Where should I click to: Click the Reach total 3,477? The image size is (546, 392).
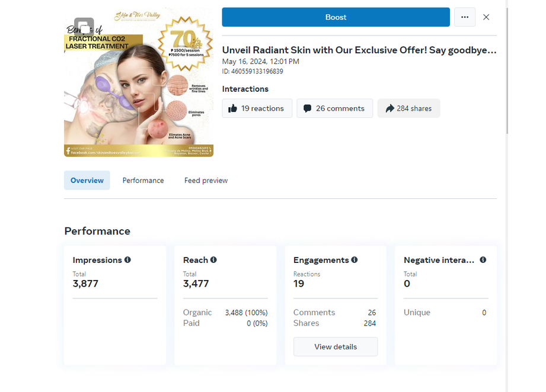pos(196,284)
